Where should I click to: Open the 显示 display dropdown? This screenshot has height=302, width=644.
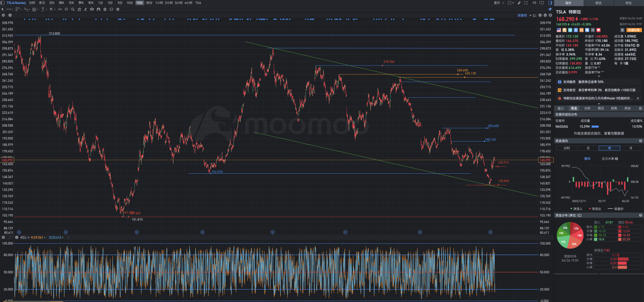[499, 3]
